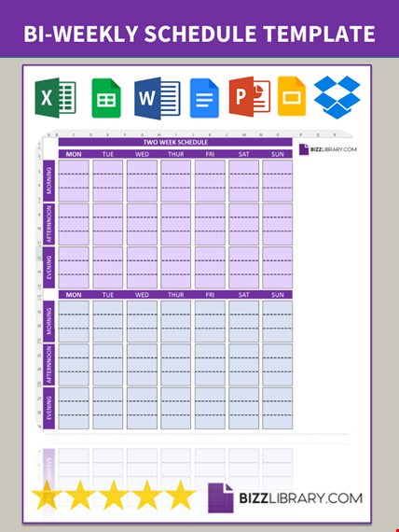
Task: Click the THUR header in first week
Action: (175, 154)
